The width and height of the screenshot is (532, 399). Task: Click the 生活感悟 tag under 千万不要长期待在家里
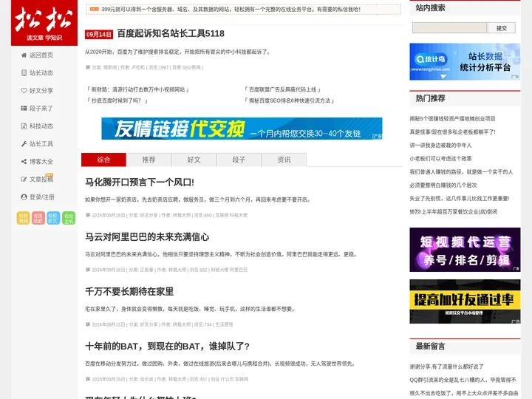coord(224,324)
